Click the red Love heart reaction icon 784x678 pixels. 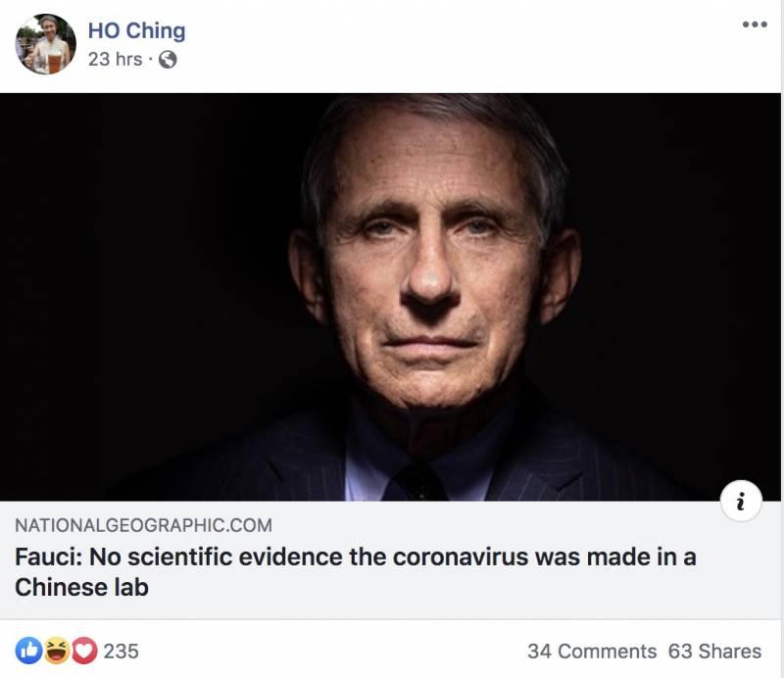(83, 651)
